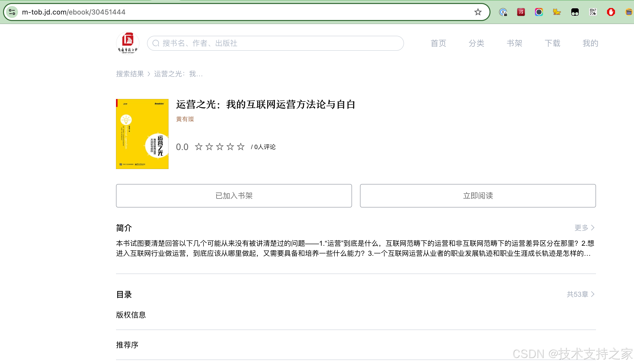This screenshot has height=364, width=634.
Task: Expand the full chapter list 共53章
Action: click(x=580, y=294)
